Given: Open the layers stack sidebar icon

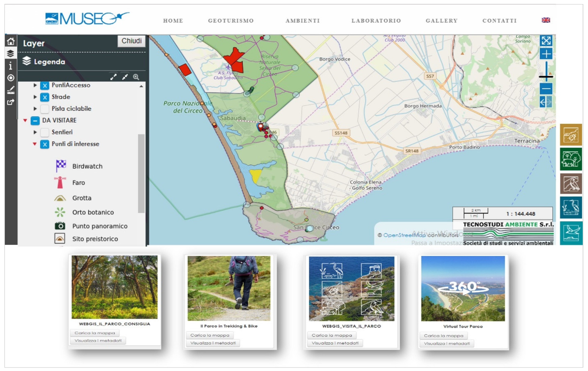Looking at the screenshot, I should coord(10,53).
